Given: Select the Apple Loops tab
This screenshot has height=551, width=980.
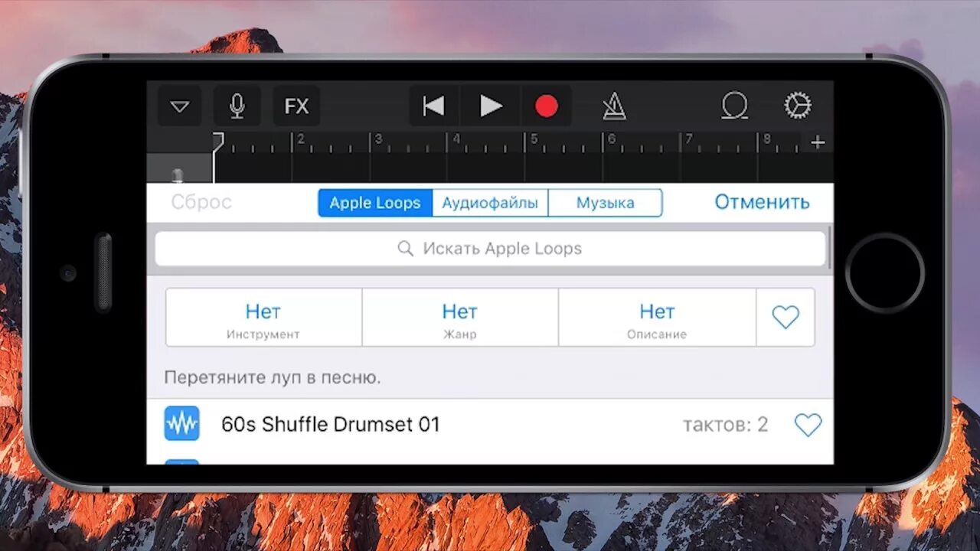Looking at the screenshot, I should click(375, 203).
